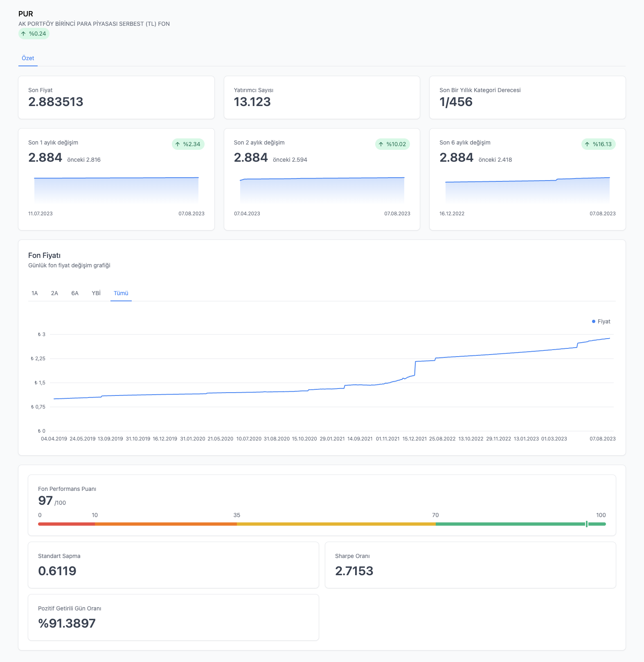Click the 35 threshold label on score bar
This screenshot has height=662, width=644.
pyautogui.click(x=237, y=515)
